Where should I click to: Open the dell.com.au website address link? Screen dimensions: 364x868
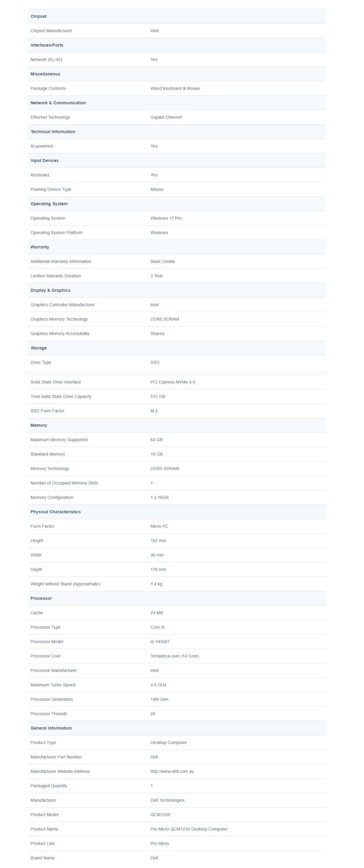(x=172, y=771)
